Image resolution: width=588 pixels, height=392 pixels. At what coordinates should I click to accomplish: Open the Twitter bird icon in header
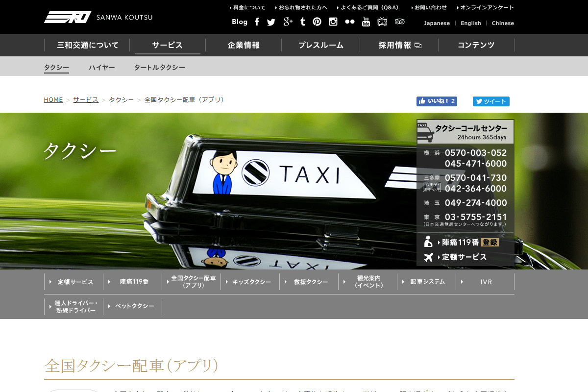pyautogui.click(x=271, y=22)
